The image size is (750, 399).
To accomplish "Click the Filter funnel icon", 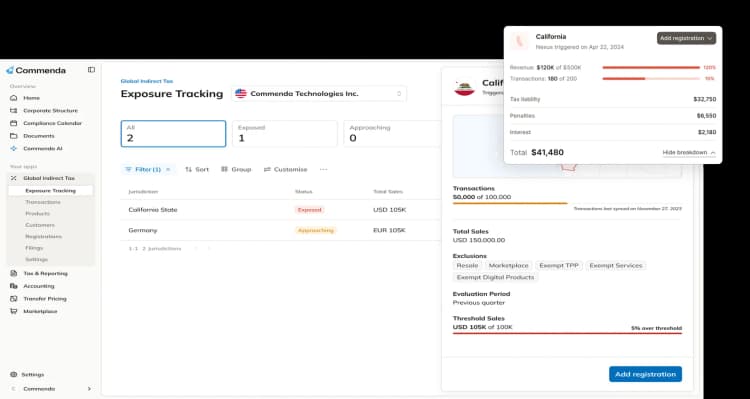I will pyautogui.click(x=128, y=169).
